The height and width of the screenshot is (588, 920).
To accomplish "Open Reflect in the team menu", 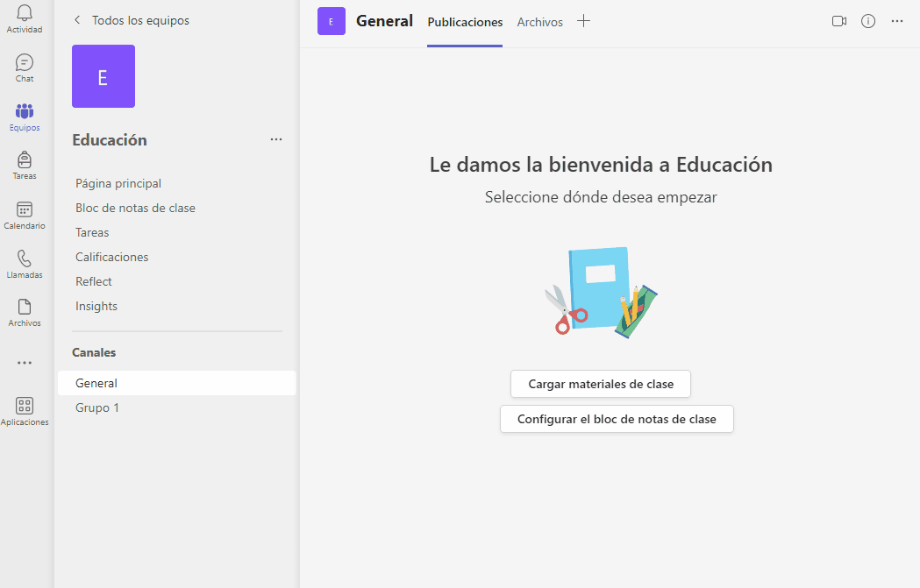I will click(94, 282).
